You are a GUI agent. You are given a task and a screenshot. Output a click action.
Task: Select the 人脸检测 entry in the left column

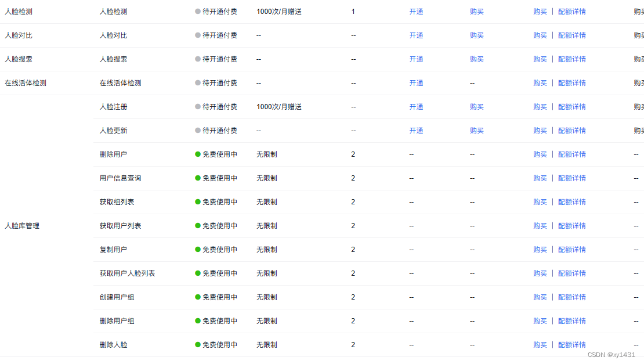[x=21, y=11]
